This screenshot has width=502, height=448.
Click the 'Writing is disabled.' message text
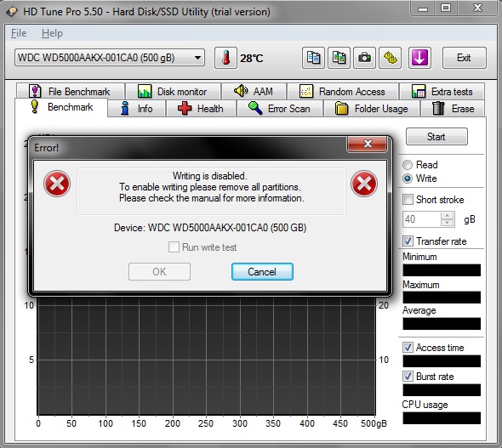tap(209, 176)
